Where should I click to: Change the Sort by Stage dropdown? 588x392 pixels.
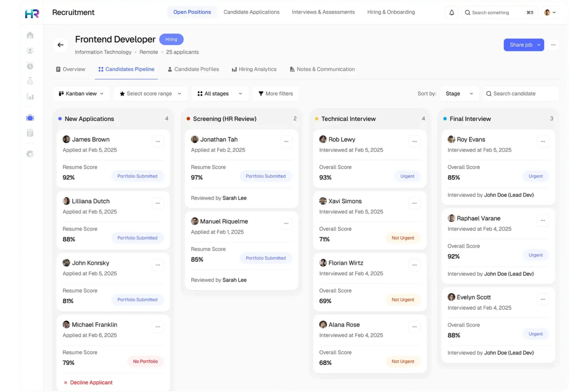click(459, 93)
